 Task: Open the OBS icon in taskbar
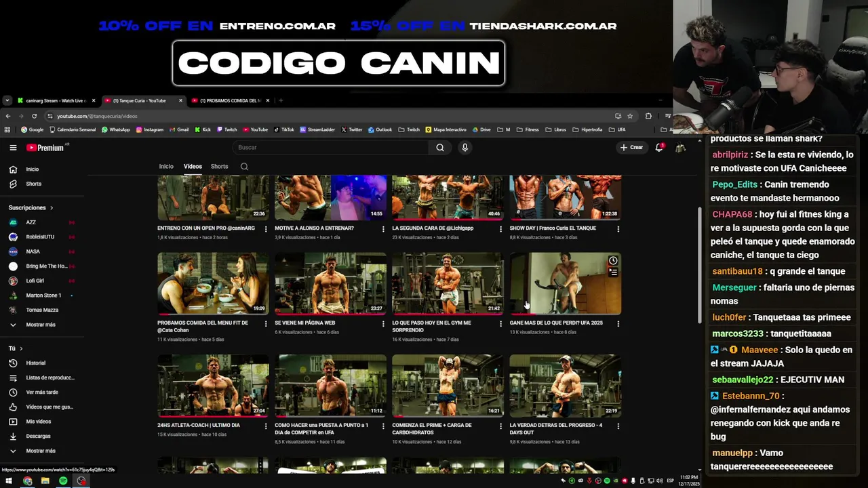tap(81, 481)
